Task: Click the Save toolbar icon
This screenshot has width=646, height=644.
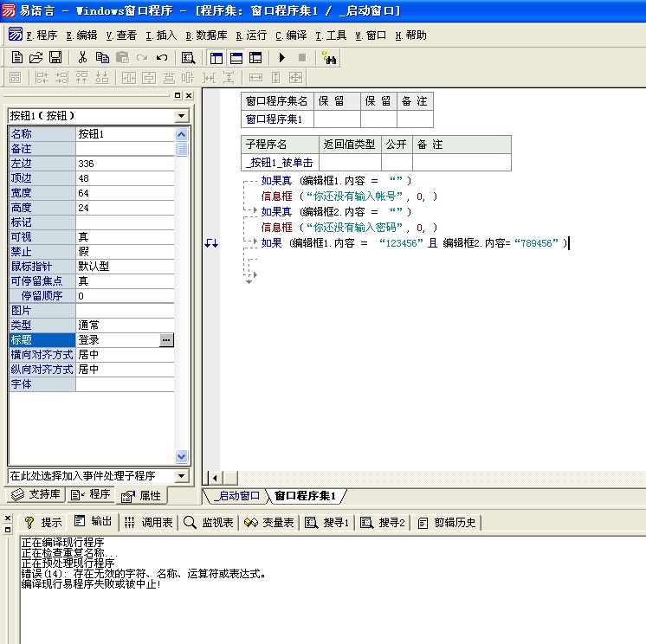Action: [x=55, y=58]
